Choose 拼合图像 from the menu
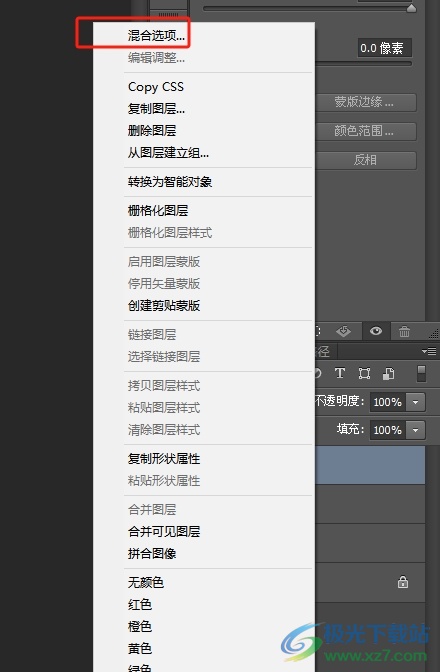440x672 pixels. [x=152, y=554]
